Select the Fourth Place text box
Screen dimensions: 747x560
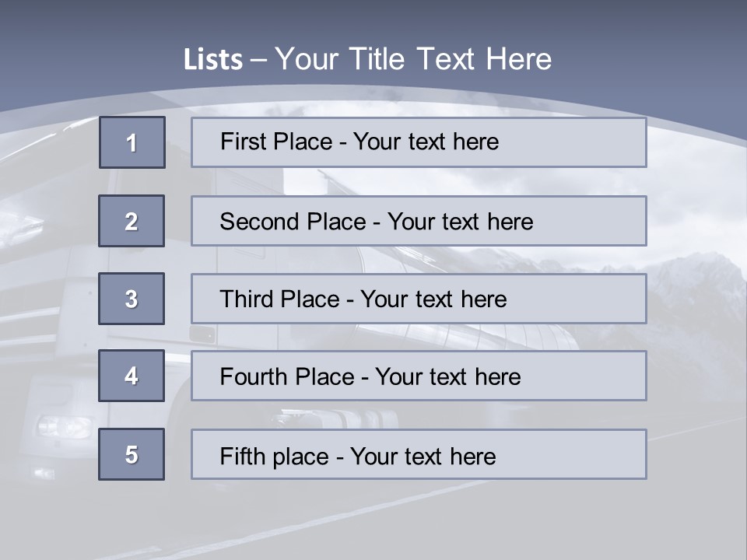point(419,376)
